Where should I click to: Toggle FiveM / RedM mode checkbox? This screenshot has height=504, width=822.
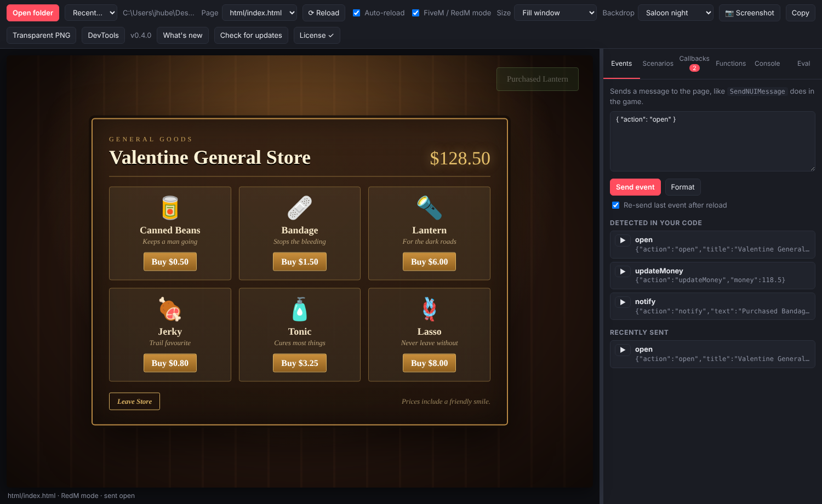(x=416, y=13)
